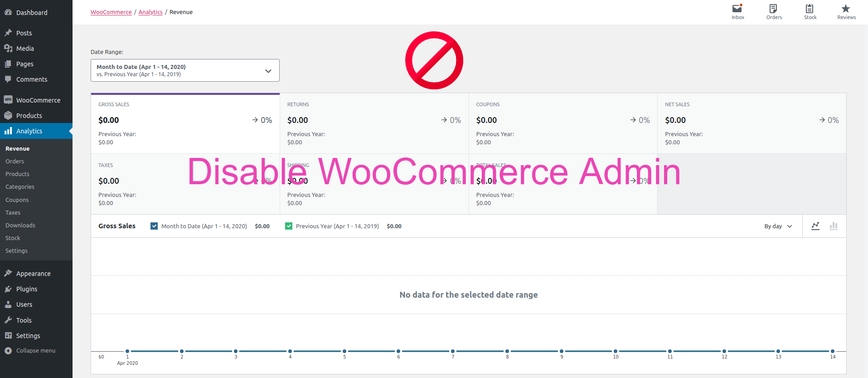Open Products report in Analytics submenu

(x=17, y=174)
